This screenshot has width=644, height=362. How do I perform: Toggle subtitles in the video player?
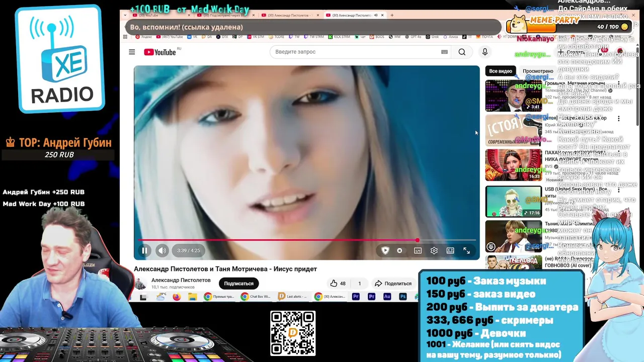tap(418, 250)
